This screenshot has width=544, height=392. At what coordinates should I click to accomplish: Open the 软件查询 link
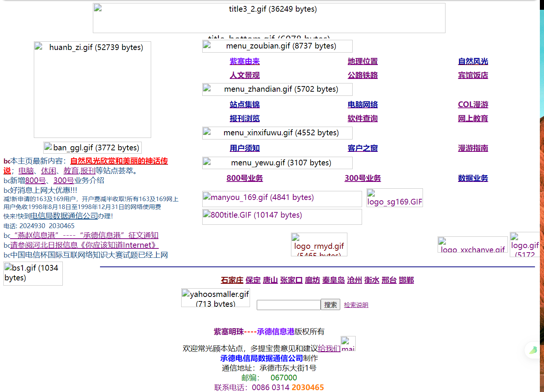(x=363, y=118)
